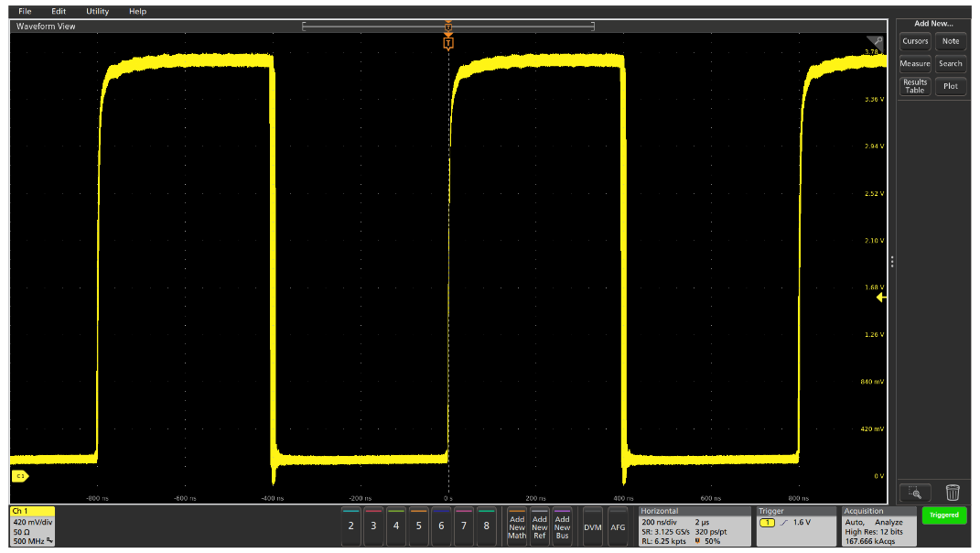The height and width of the screenshot is (553, 980).
Task: Expand the right-edge panel handle
Action: [892, 261]
